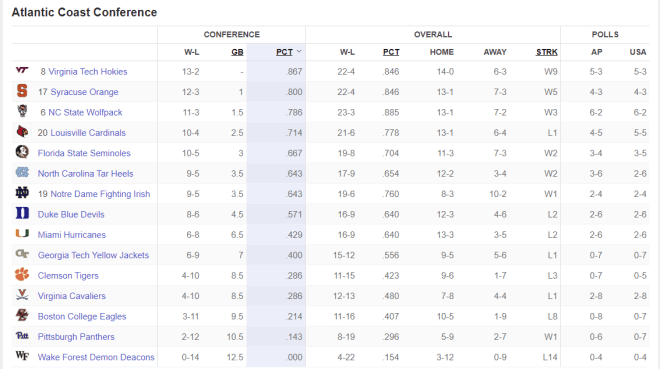The width and height of the screenshot is (660, 369).
Task: Click the Syracuse Orange S logo
Action: (22, 91)
